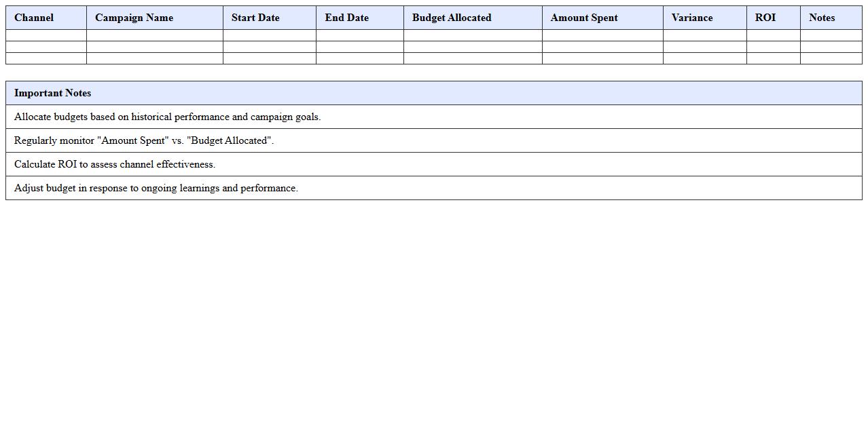Viewport: 868px width, 441px height.
Task: Select the Campaign Name column header
Action: coord(134,18)
